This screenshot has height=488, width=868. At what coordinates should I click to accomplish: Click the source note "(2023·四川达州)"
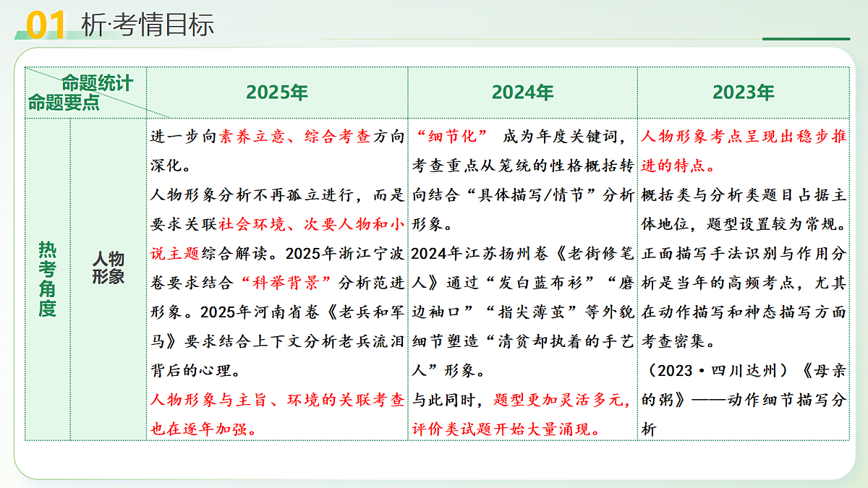718,371
